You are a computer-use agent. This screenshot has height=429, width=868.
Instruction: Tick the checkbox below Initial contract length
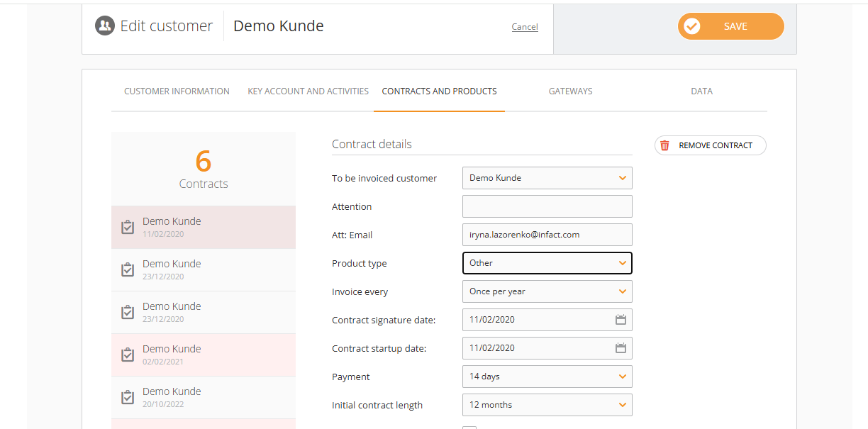(469, 428)
